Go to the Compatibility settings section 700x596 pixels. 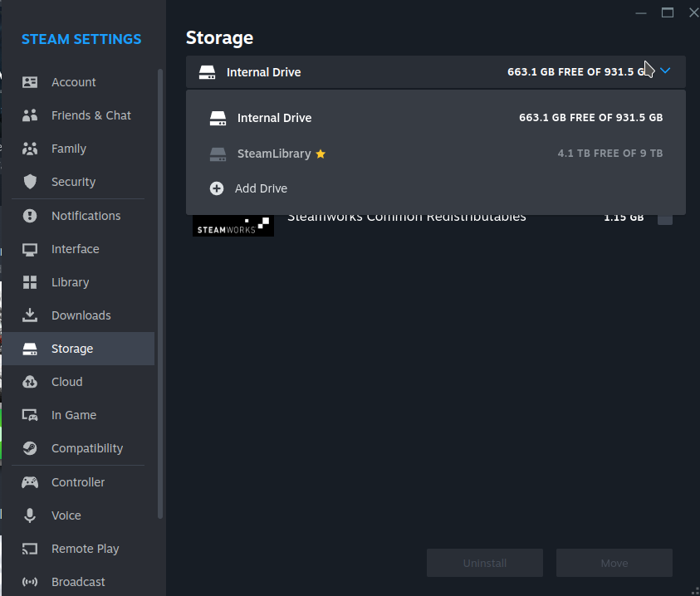(86, 448)
